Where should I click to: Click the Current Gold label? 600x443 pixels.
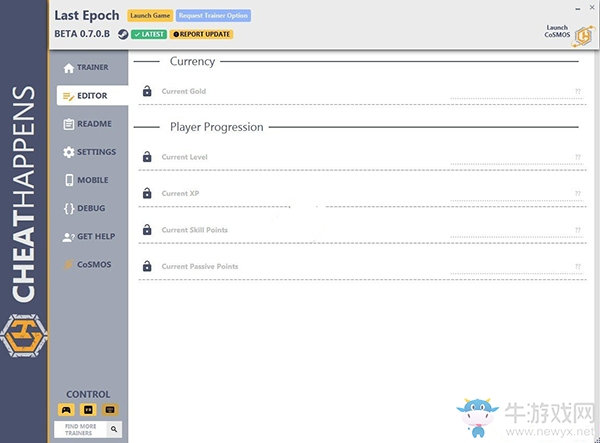tap(184, 91)
